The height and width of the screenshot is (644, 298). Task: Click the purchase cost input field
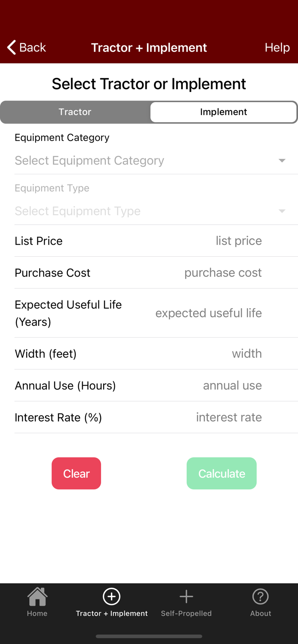click(x=223, y=273)
